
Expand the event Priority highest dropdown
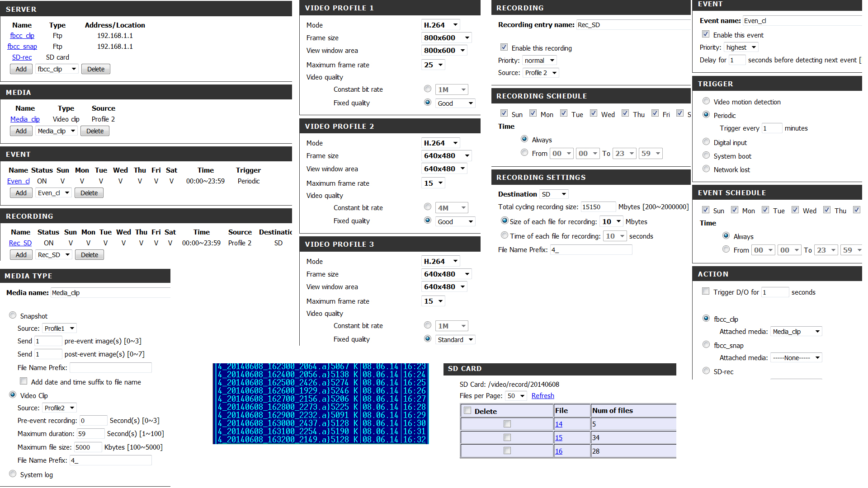point(741,47)
